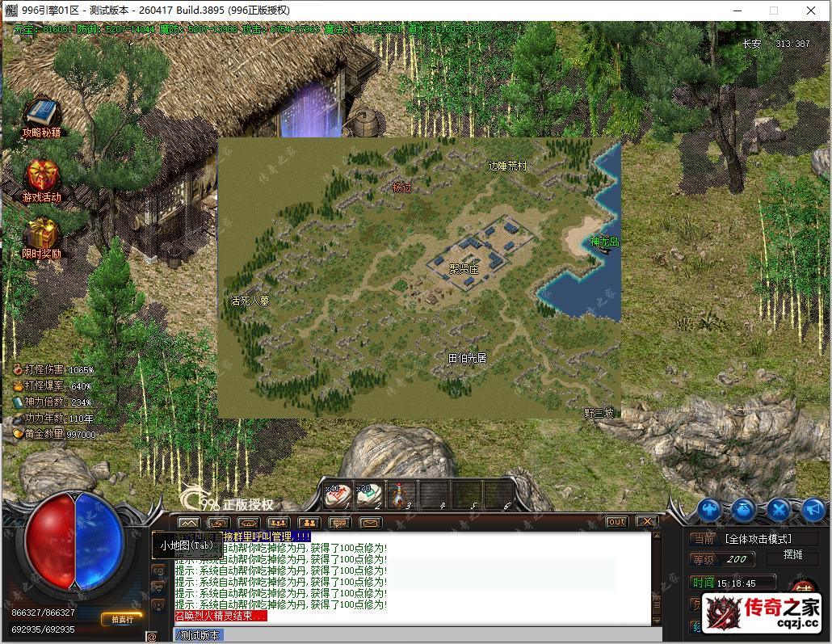Click 边陲荒村 label on the map
This screenshot has height=644, width=832.
point(507,166)
